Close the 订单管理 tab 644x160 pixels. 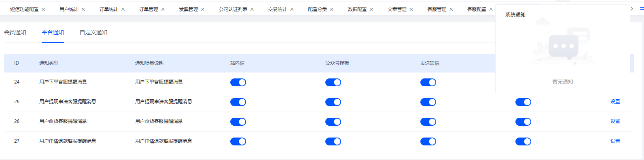[163, 9]
